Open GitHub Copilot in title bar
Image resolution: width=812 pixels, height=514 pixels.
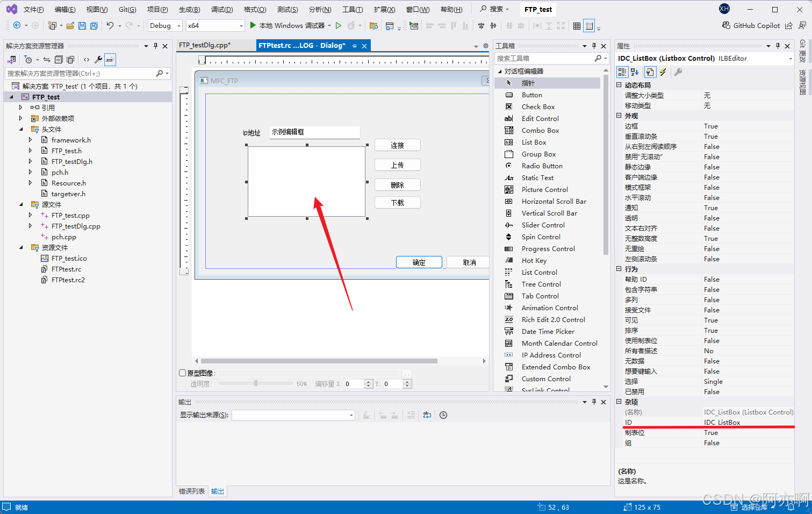(751, 25)
